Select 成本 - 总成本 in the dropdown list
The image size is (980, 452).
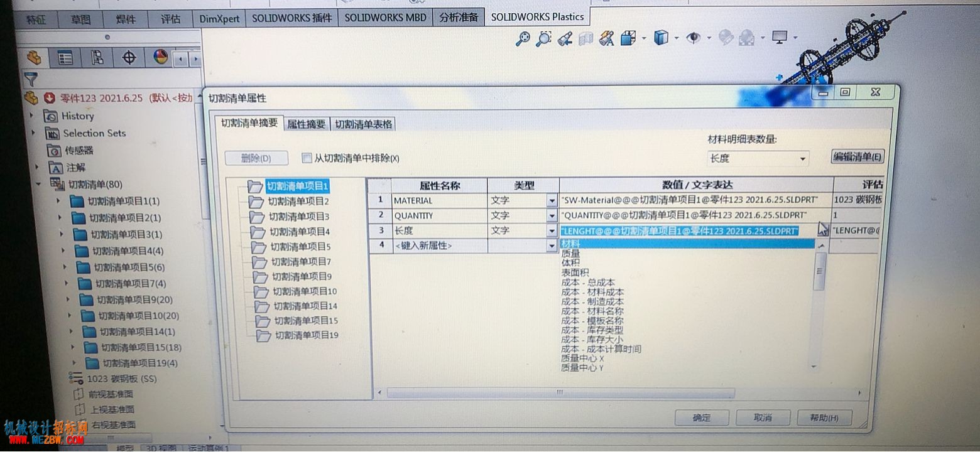click(588, 283)
